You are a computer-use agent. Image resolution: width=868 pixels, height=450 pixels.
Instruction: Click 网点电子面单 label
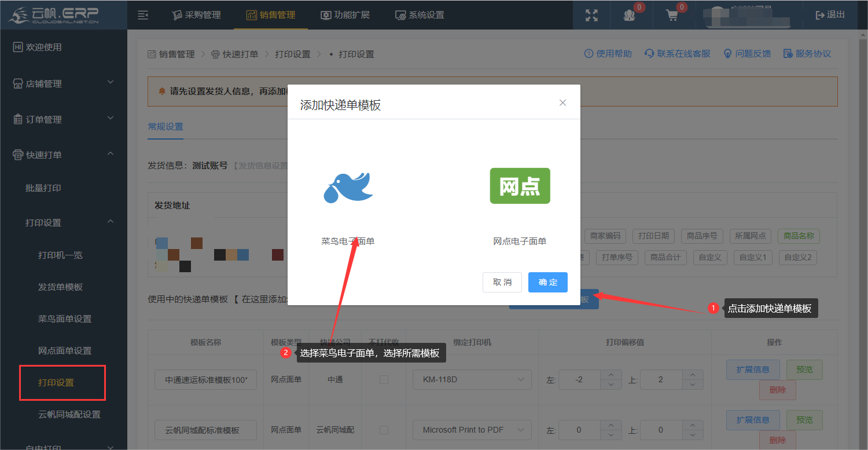click(x=520, y=241)
